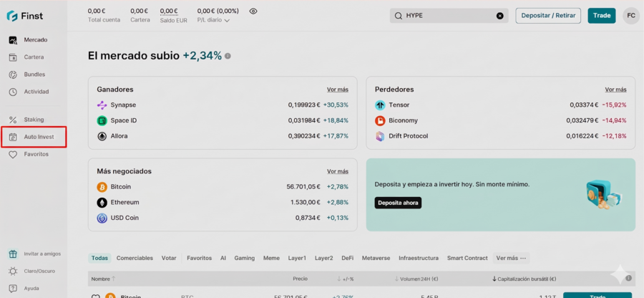Image resolution: width=644 pixels, height=298 pixels.
Task: Select the Space ID coin icon
Action: point(102,120)
